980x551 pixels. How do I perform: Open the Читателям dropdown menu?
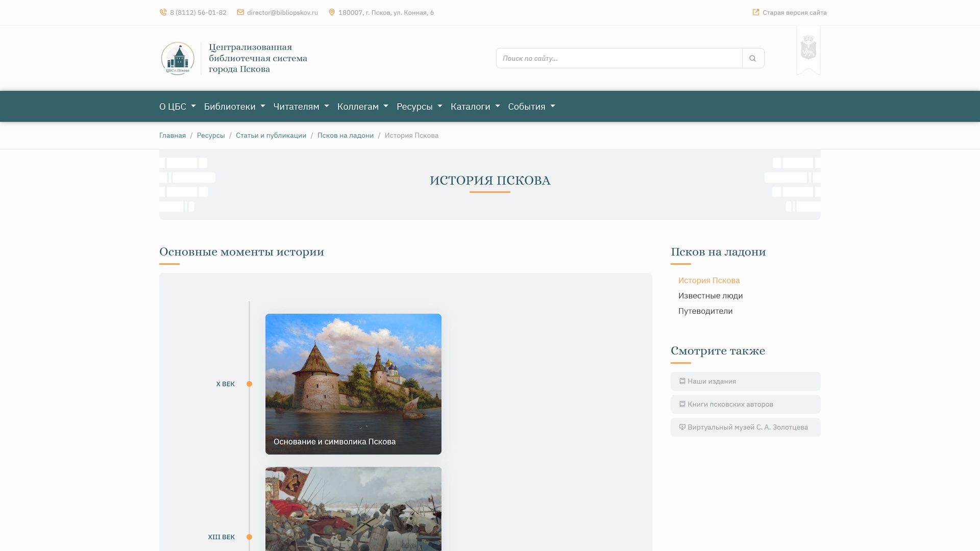pyautogui.click(x=301, y=107)
